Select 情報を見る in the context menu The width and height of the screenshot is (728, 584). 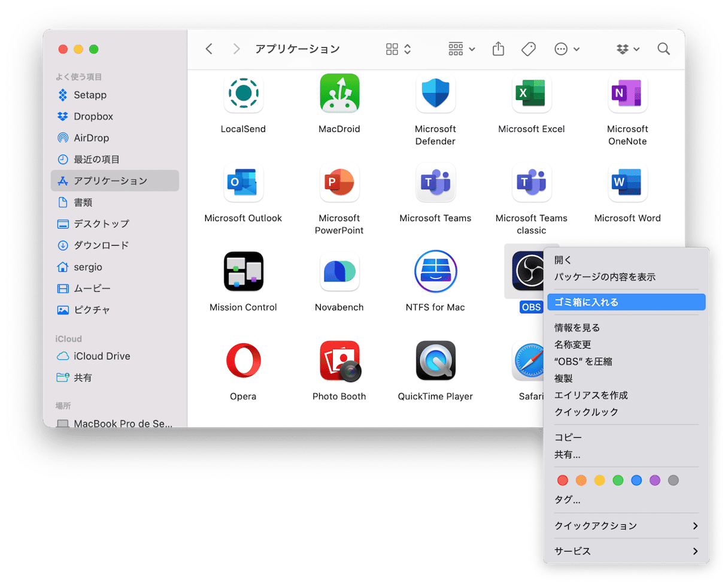(577, 328)
